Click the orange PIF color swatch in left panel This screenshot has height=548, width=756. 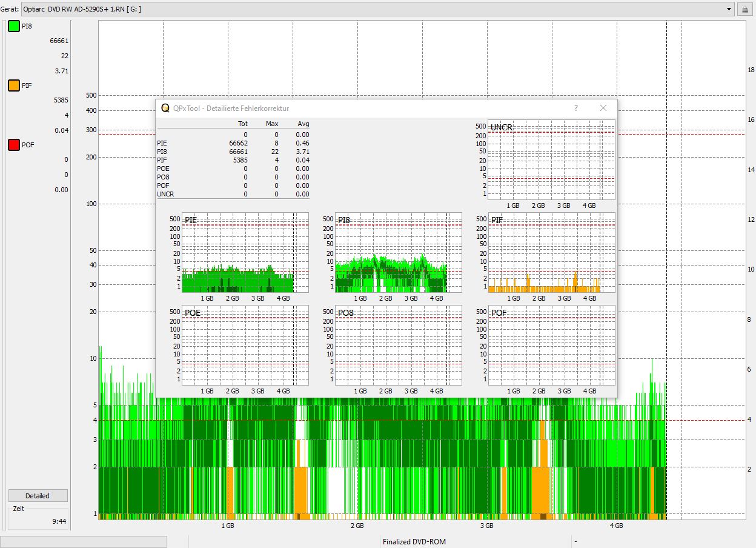coord(14,85)
